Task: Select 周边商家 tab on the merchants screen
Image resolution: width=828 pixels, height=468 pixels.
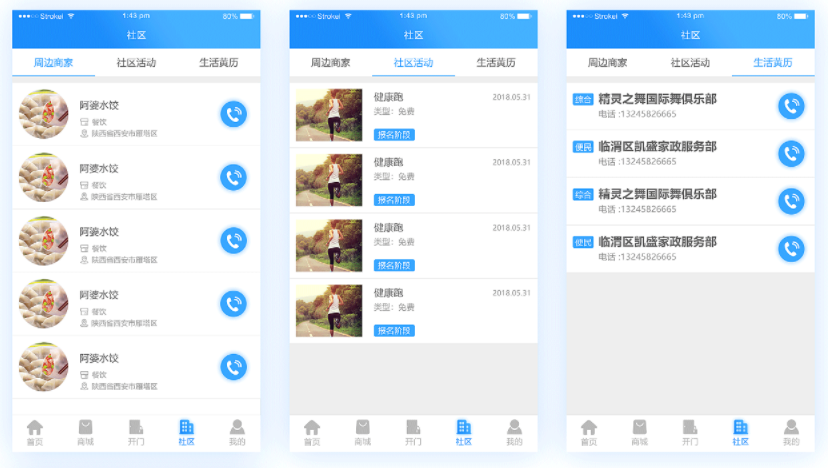Action: [x=53, y=63]
